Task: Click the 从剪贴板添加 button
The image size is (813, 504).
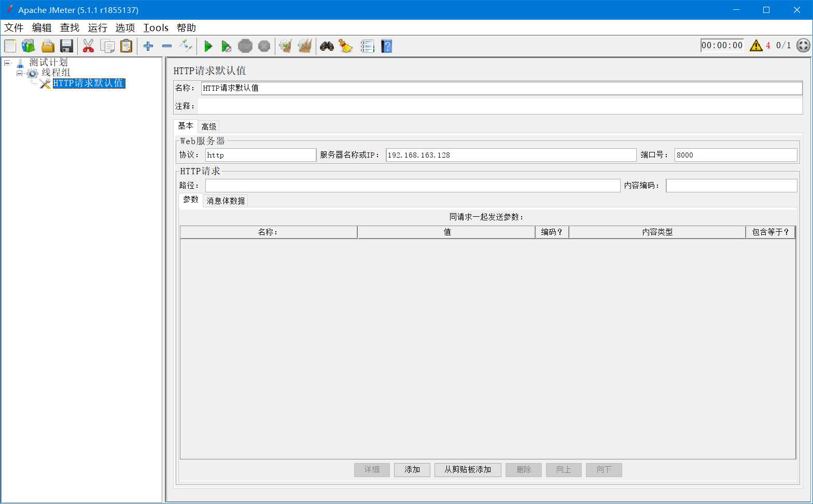Action: click(468, 470)
